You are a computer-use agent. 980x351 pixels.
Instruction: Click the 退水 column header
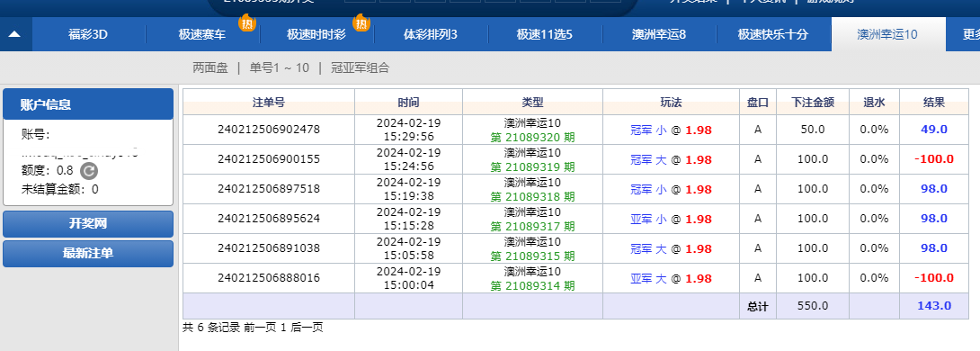(875, 102)
